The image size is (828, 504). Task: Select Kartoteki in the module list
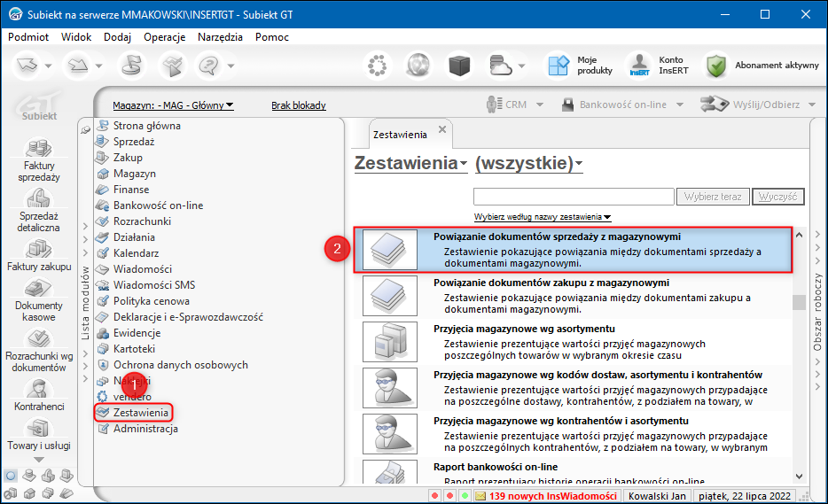click(134, 349)
